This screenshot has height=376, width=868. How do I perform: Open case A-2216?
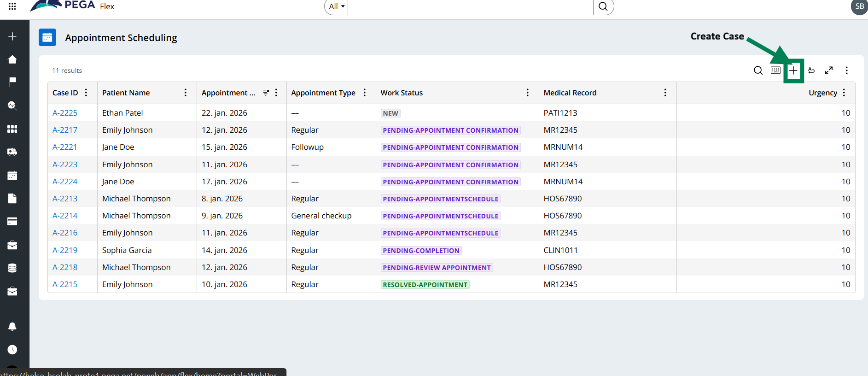pyautogui.click(x=65, y=233)
